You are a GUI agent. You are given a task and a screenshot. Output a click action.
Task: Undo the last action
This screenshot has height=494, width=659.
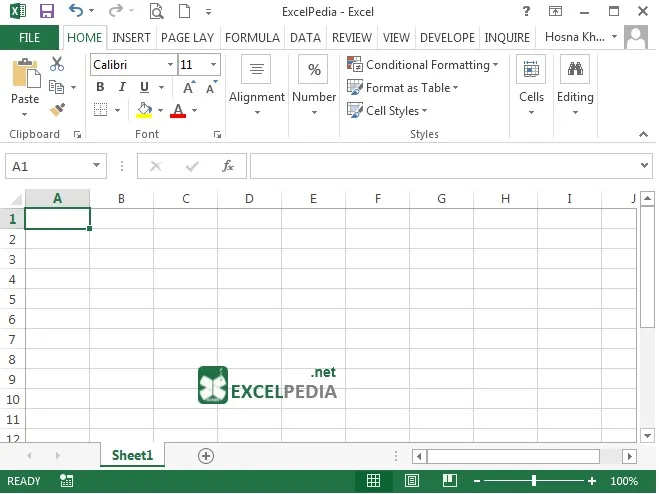76,11
